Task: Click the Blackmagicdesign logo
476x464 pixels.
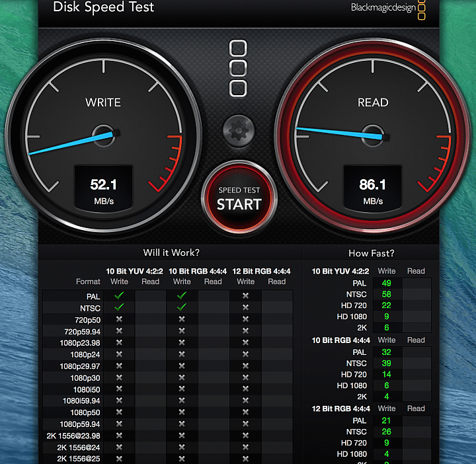Action: [388, 8]
